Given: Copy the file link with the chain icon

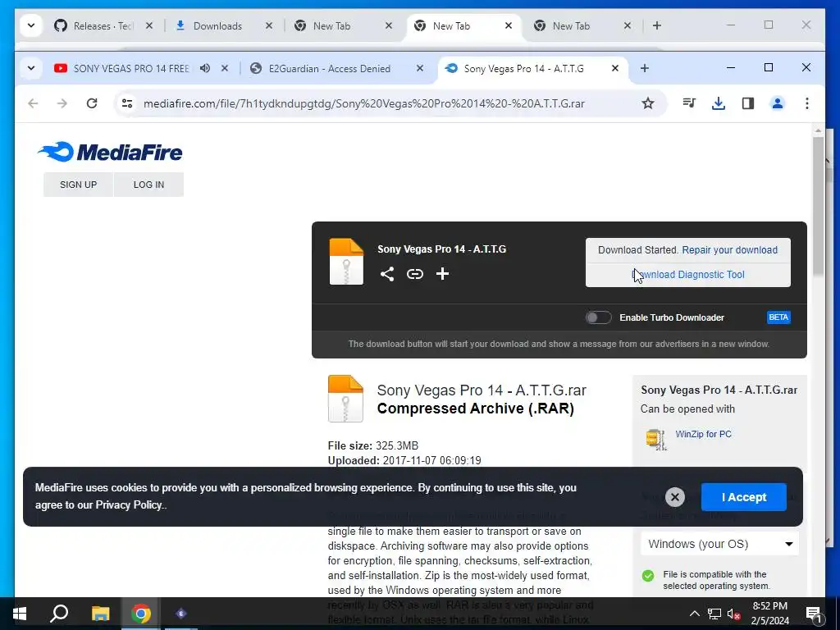Looking at the screenshot, I should pos(414,274).
